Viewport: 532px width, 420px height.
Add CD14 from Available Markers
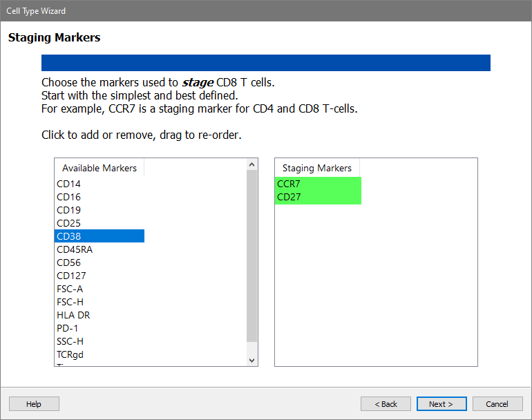tap(68, 184)
